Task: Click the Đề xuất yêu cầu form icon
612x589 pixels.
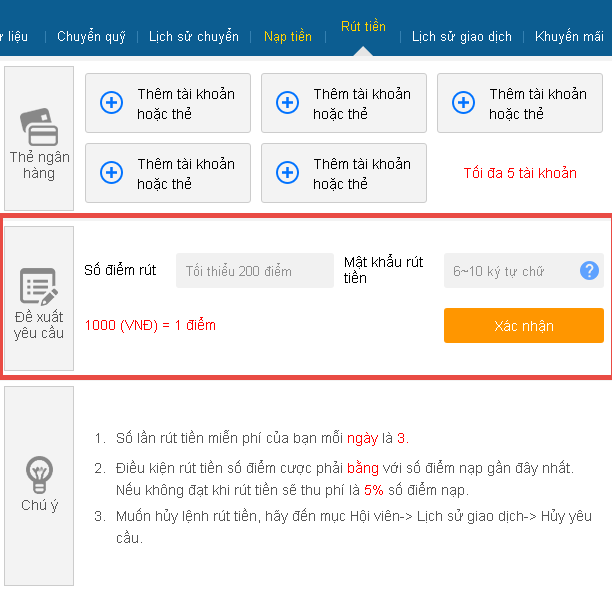Action: (x=39, y=287)
